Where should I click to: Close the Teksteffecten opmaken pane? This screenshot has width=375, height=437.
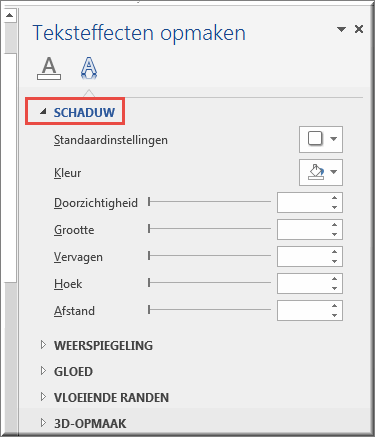[359, 29]
